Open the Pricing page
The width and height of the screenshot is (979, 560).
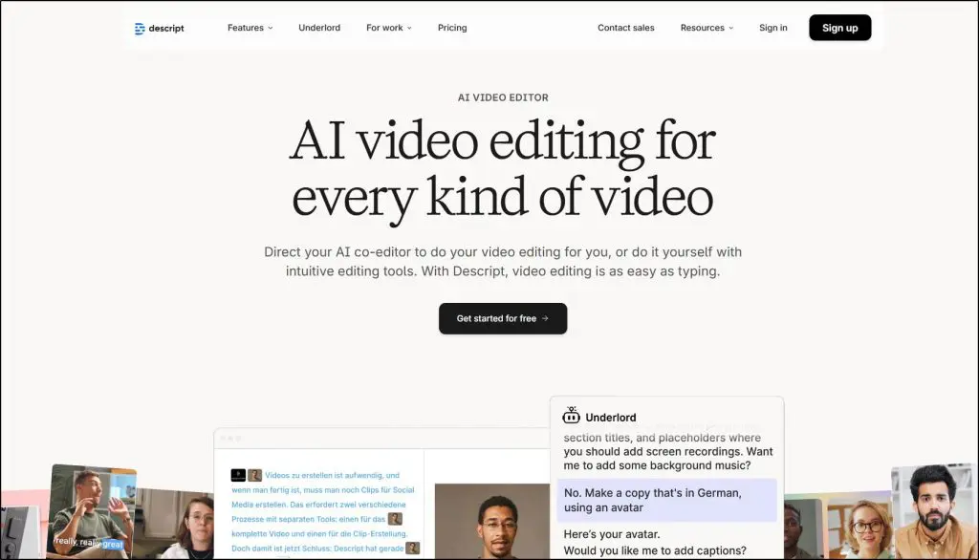coord(452,28)
